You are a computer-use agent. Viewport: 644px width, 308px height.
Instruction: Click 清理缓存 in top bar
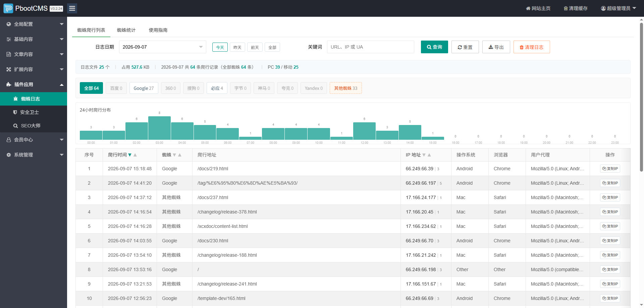pos(576,8)
